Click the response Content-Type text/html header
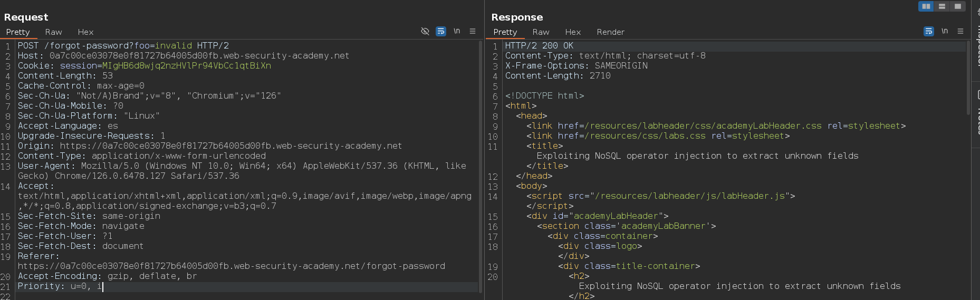Screen dimensions: 980x300 point(606,56)
